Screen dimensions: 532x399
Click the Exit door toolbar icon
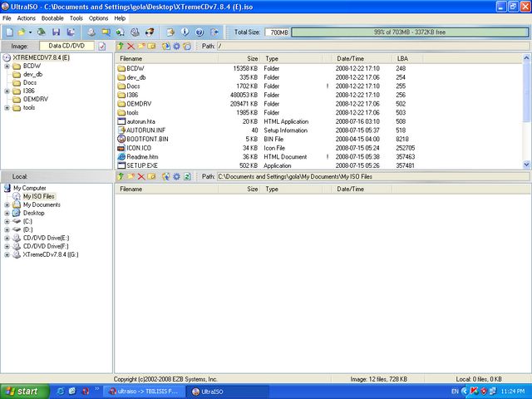coord(214,32)
